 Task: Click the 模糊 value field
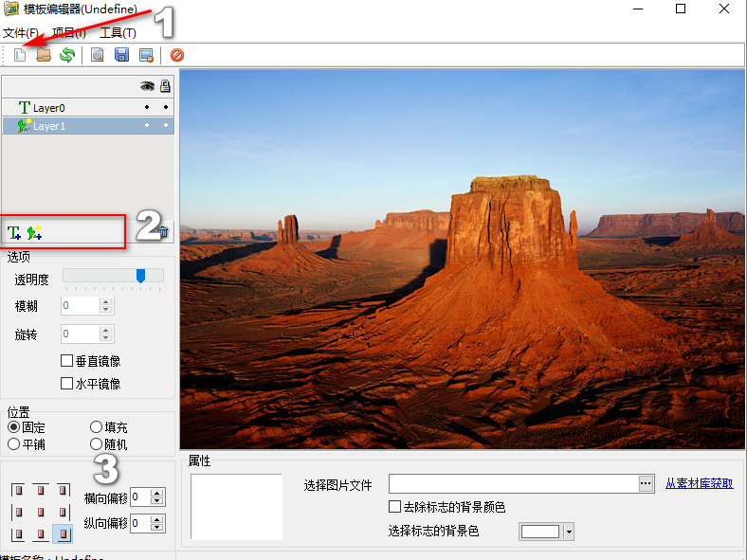pyautogui.click(x=81, y=305)
